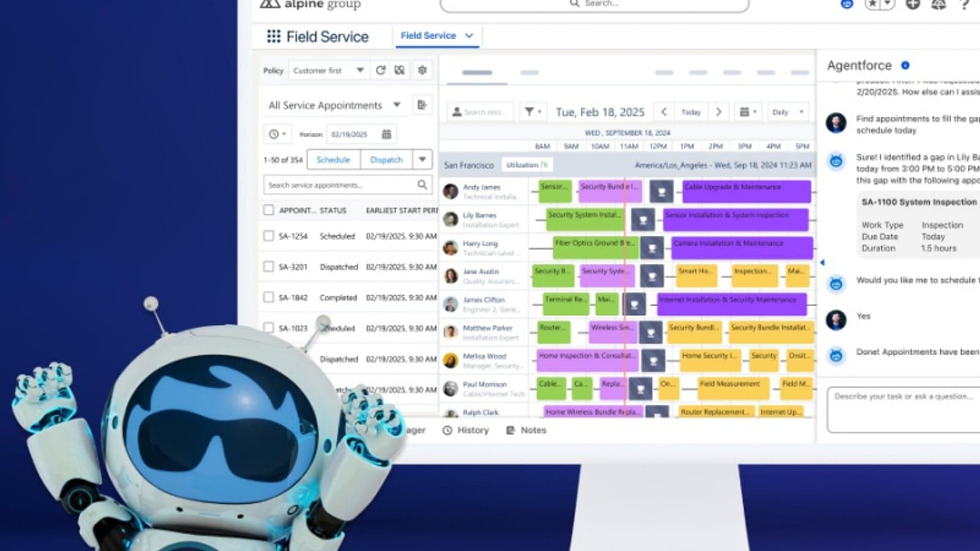Open the History utility tab

(466, 430)
